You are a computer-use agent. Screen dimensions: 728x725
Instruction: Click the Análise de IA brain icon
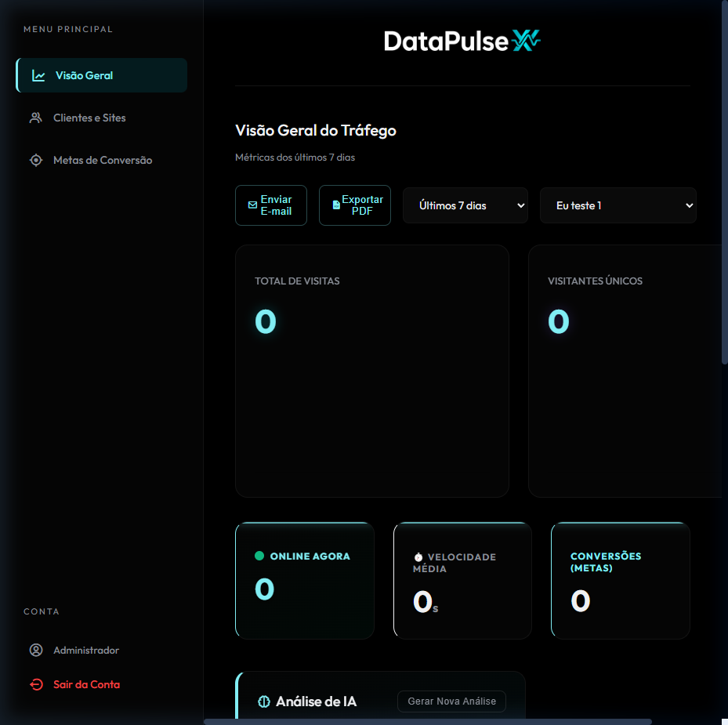[x=264, y=702]
